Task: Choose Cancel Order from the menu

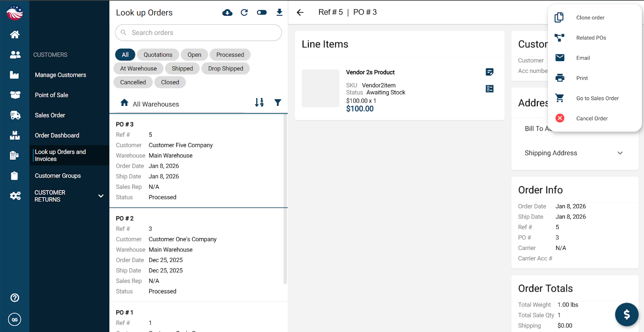Action: click(594, 118)
